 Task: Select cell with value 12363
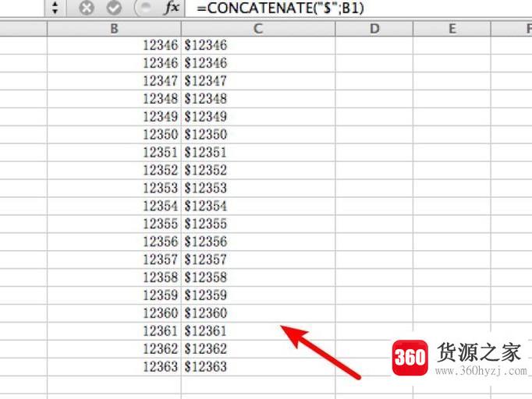pos(114,367)
